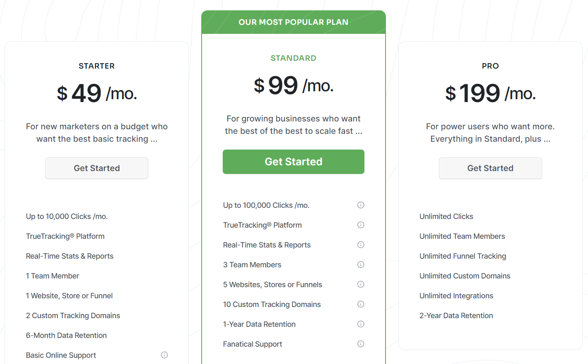Get Started with the Starter plan

click(97, 168)
